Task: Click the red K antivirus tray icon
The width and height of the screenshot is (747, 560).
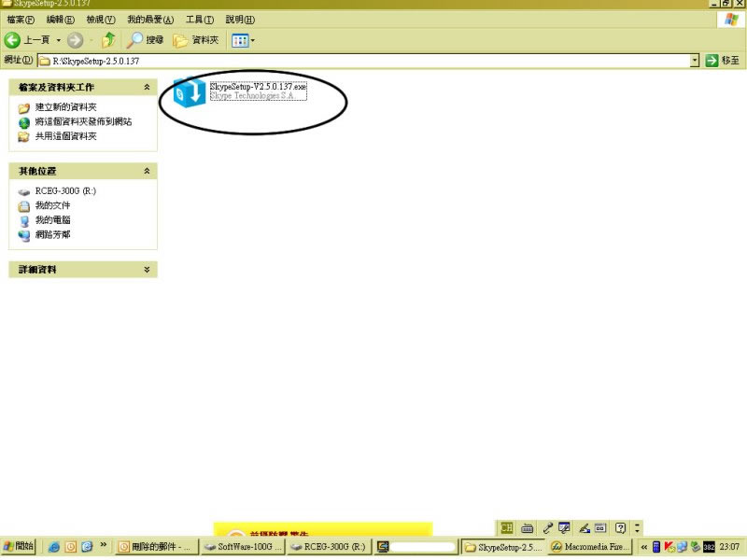Action: pos(669,547)
